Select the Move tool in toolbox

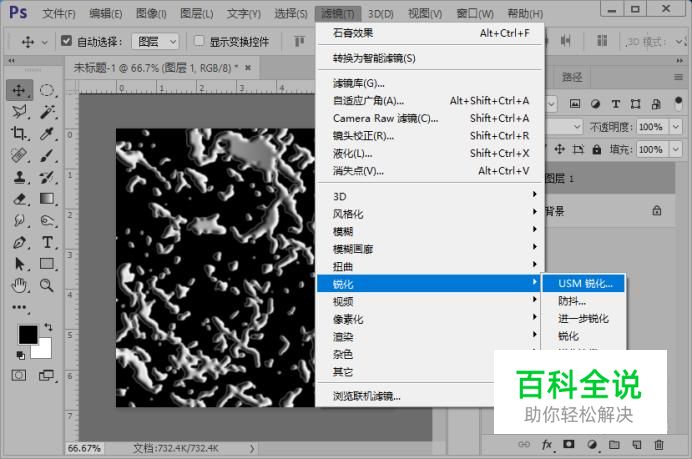pos(19,90)
